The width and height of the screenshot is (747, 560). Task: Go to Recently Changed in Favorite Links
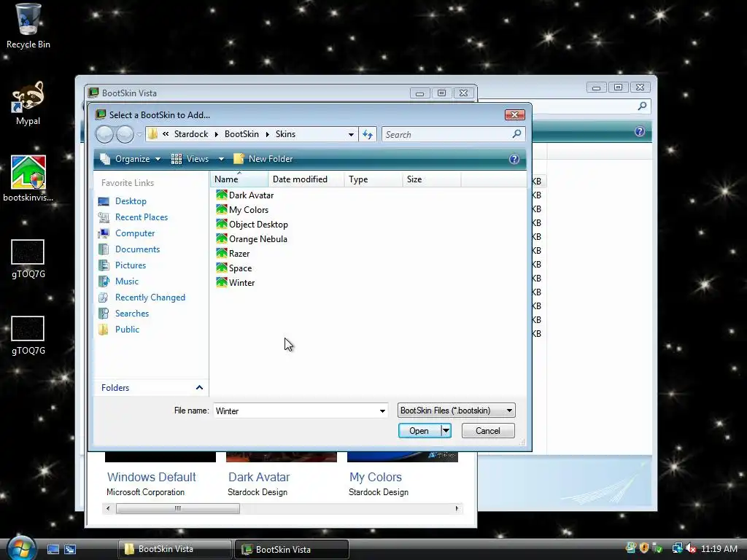click(x=150, y=297)
